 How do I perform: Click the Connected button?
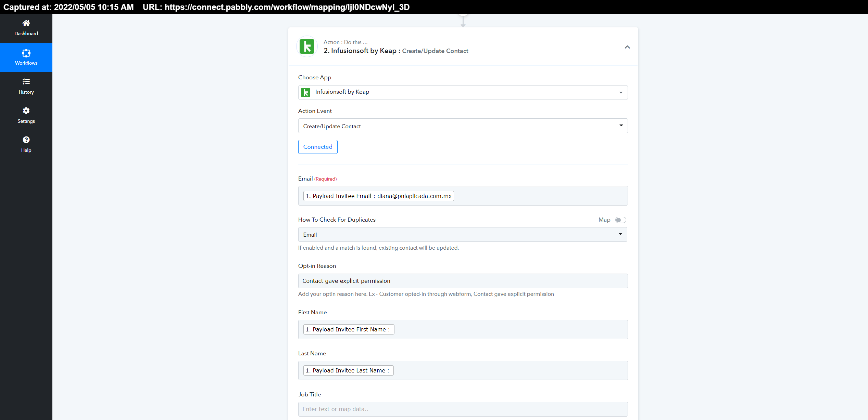tap(318, 147)
